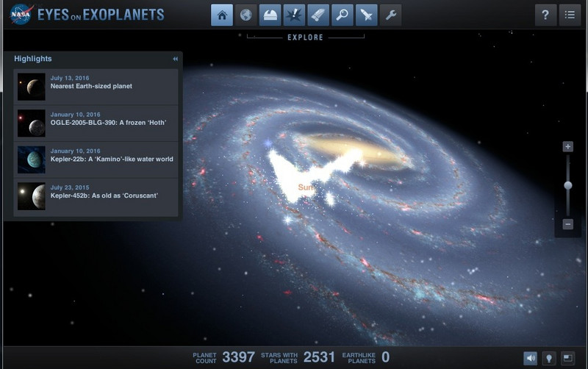Open the list menu button at top right

click(569, 15)
